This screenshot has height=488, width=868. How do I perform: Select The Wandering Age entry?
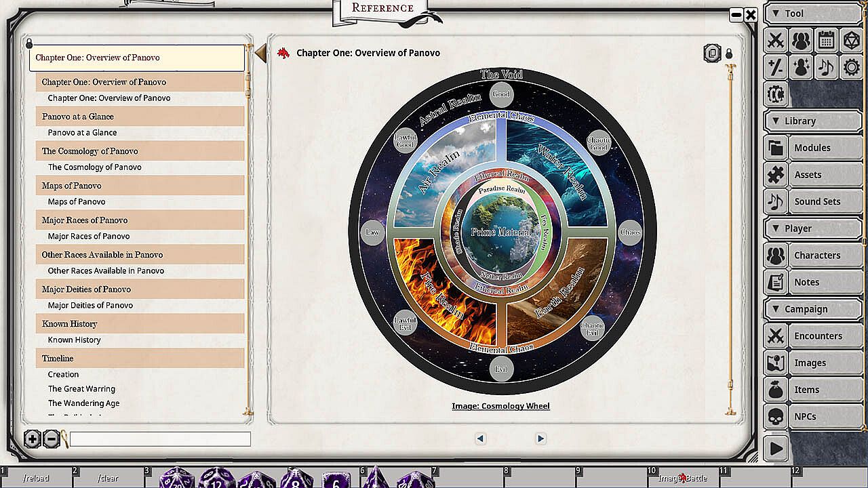(x=83, y=403)
